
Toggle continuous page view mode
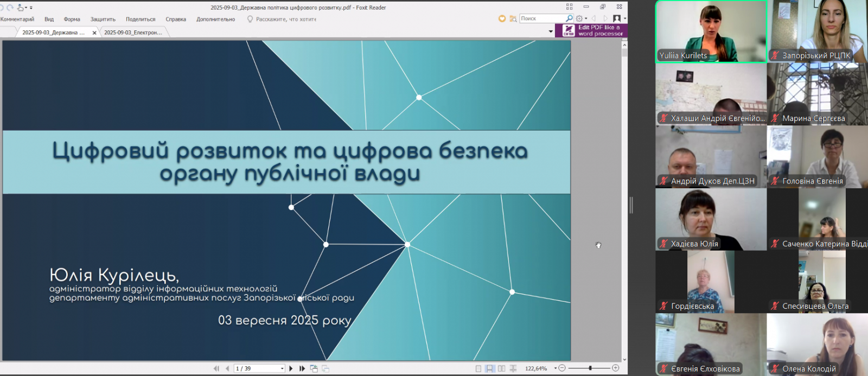[x=489, y=368]
